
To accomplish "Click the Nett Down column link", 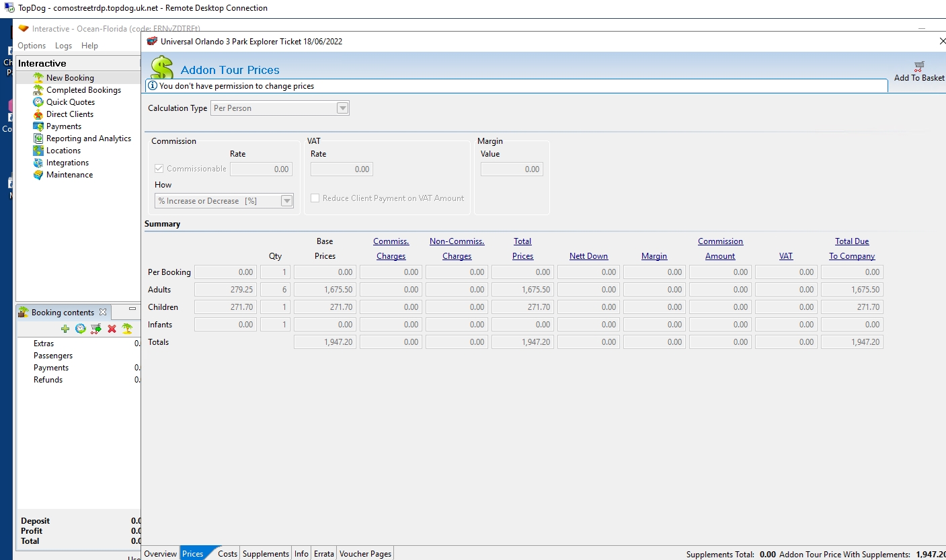I will pyautogui.click(x=588, y=256).
